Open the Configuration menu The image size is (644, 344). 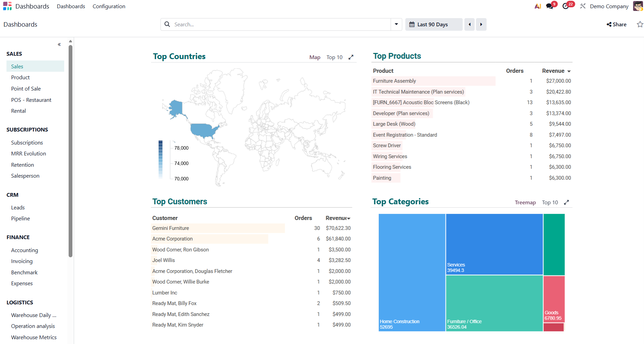coord(109,6)
